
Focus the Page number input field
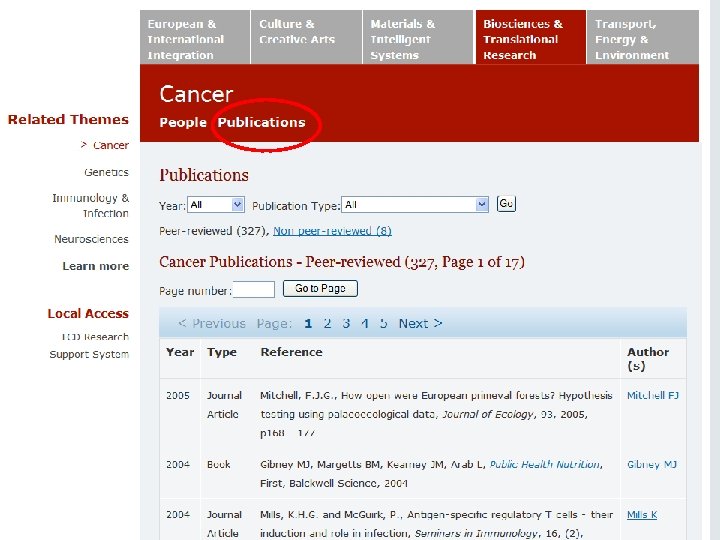point(254,290)
